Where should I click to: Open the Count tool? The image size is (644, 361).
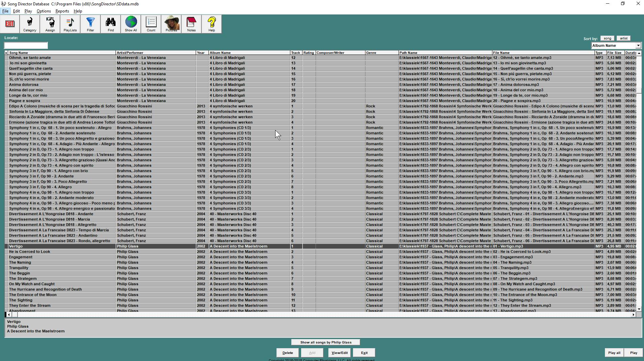[x=151, y=24]
